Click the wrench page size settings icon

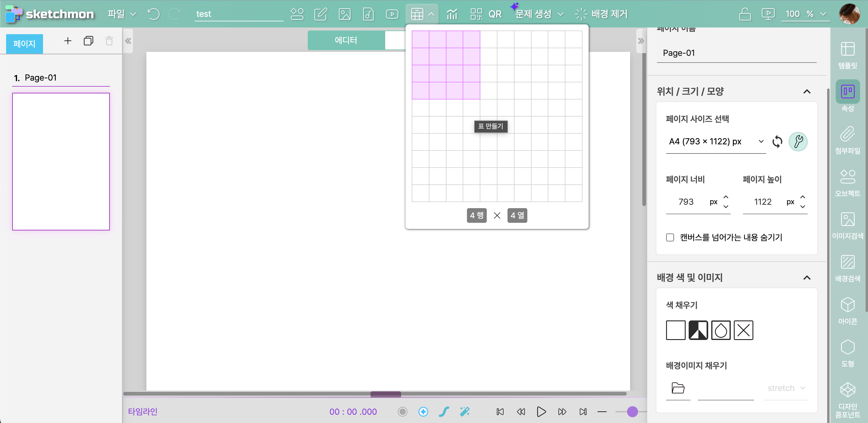point(798,142)
